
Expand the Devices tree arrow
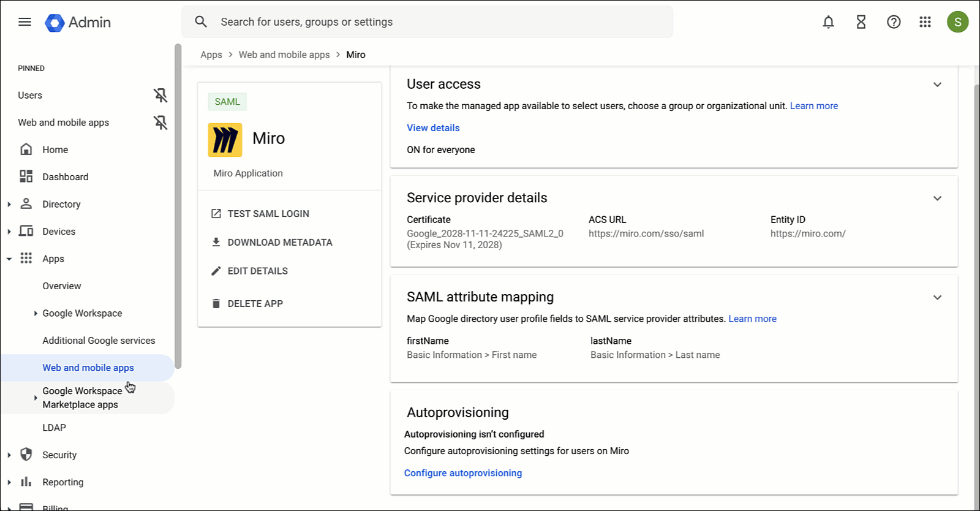9,232
